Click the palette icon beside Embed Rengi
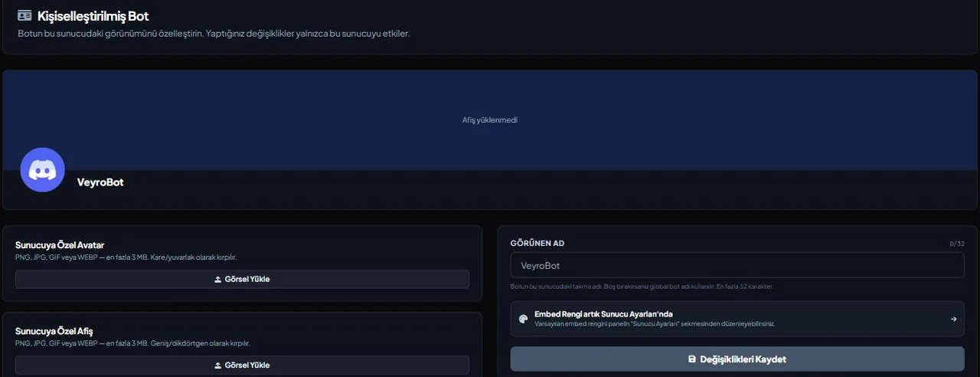Image resolution: width=980 pixels, height=377 pixels. (523, 319)
